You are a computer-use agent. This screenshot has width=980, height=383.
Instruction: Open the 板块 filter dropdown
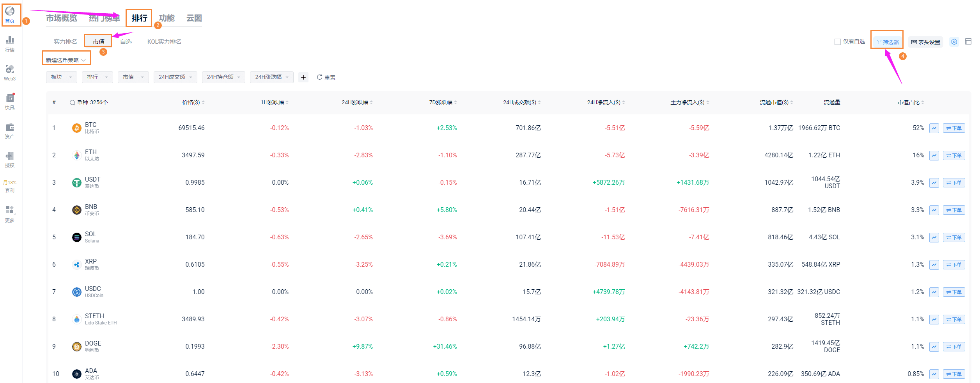[x=62, y=77]
